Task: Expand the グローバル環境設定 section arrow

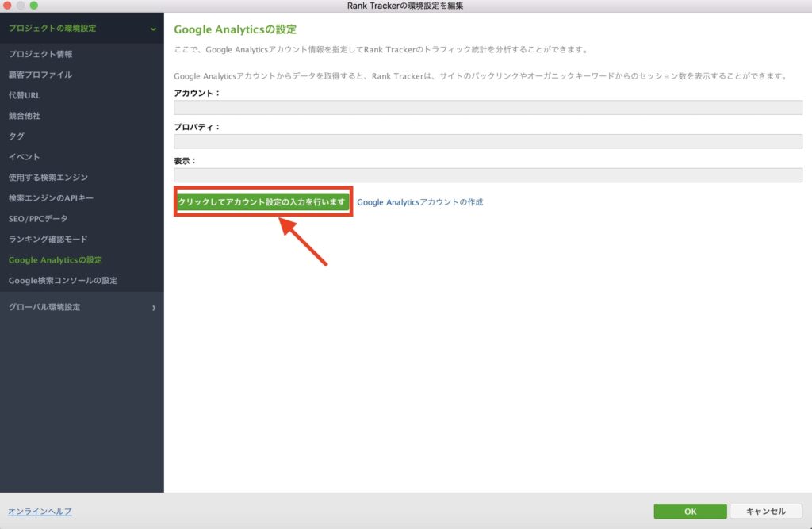Action: pos(154,308)
